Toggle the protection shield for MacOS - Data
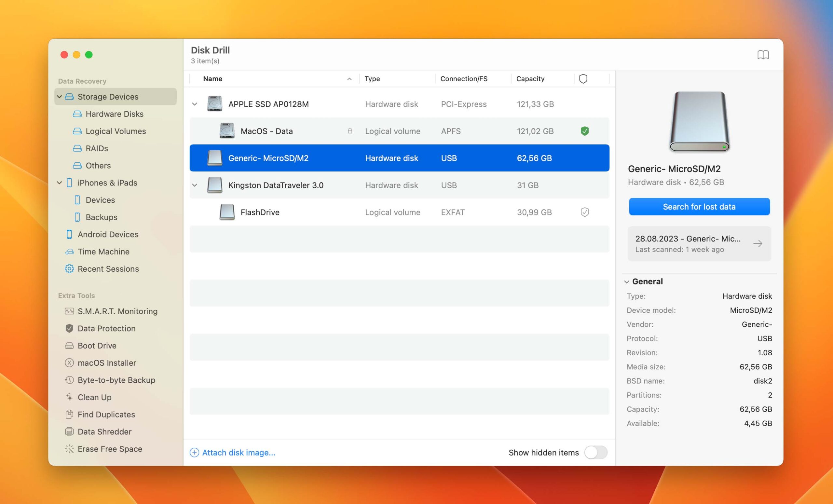Viewport: 833px width, 504px height. coord(584,130)
